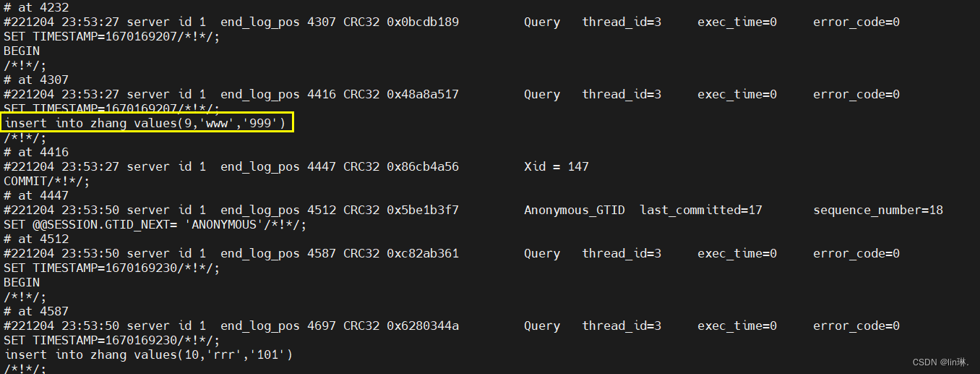Click the highlighted insert statement with 'www'

148,124
